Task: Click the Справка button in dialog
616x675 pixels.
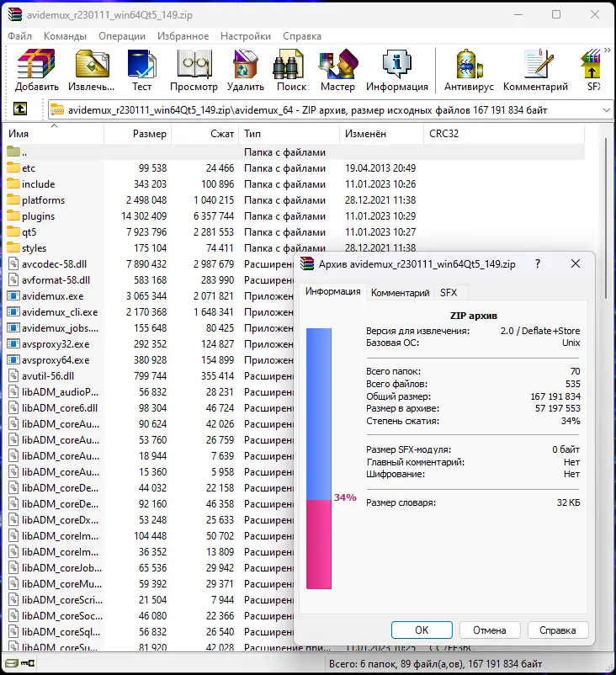Action: [x=557, y=630]
